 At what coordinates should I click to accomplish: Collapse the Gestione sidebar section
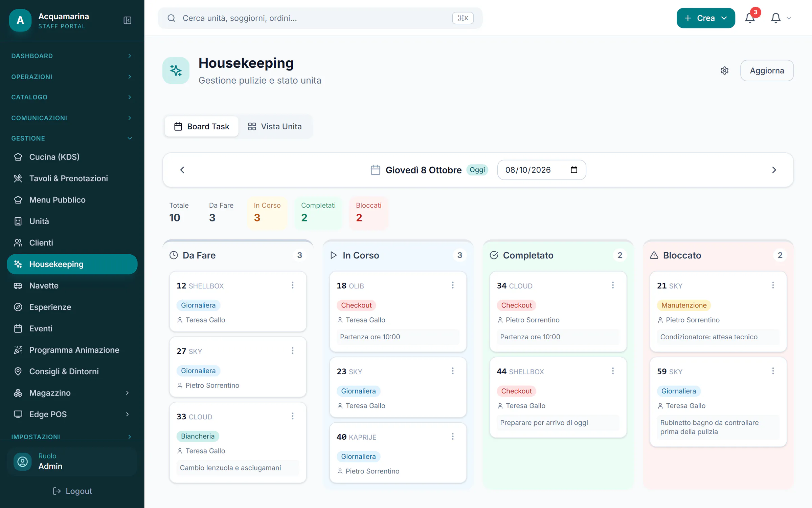72,138
